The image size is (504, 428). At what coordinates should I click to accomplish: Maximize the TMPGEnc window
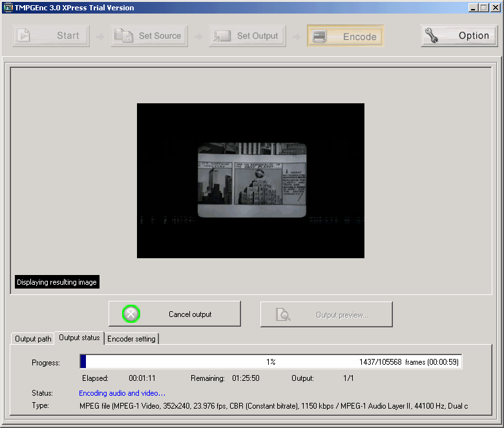point(484,8)
